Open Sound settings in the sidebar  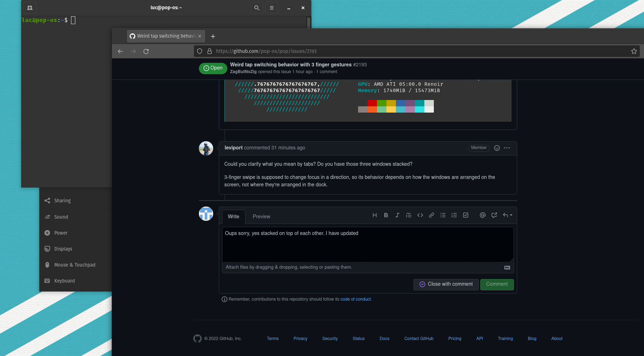click(x=76, y=217)
